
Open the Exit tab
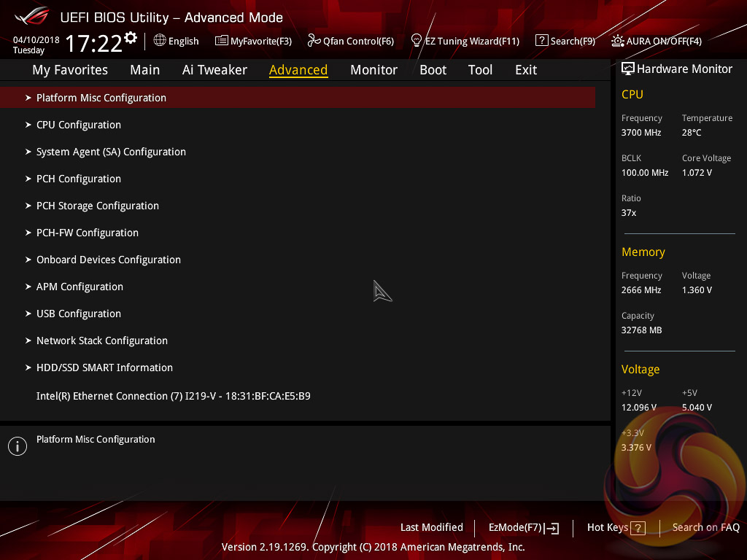tap(526, 70)
